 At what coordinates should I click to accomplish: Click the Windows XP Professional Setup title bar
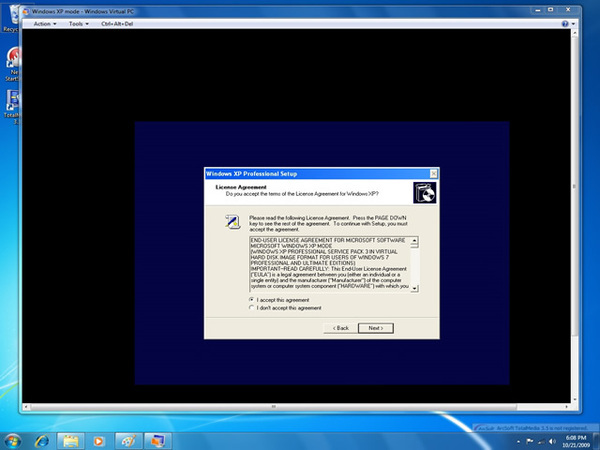(x=317, y=174)
